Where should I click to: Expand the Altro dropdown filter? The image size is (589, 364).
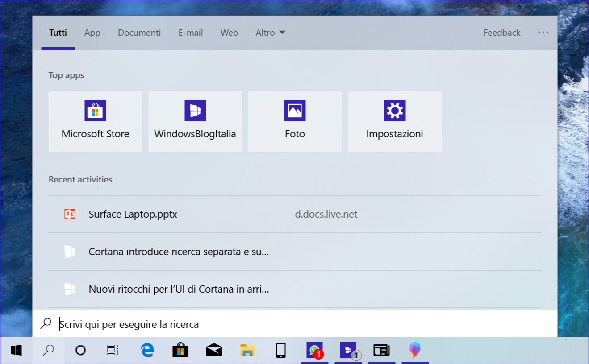point(270,33)
